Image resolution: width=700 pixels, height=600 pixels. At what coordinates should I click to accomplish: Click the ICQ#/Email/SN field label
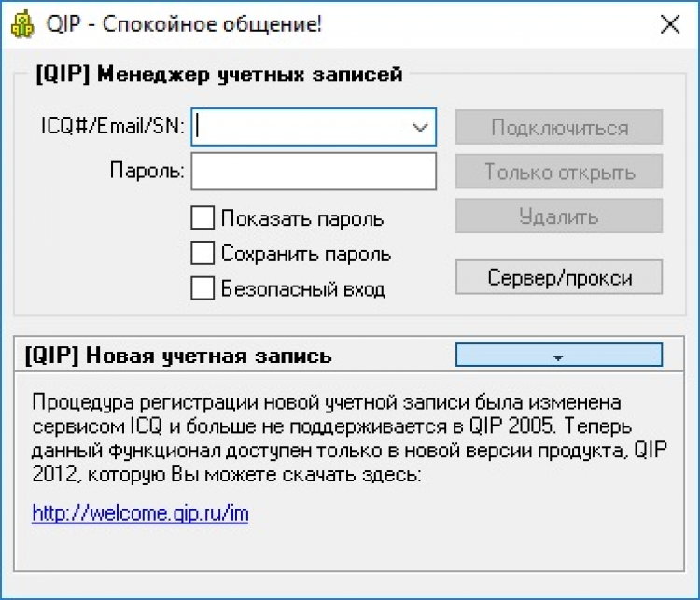[x=113, y=126]
